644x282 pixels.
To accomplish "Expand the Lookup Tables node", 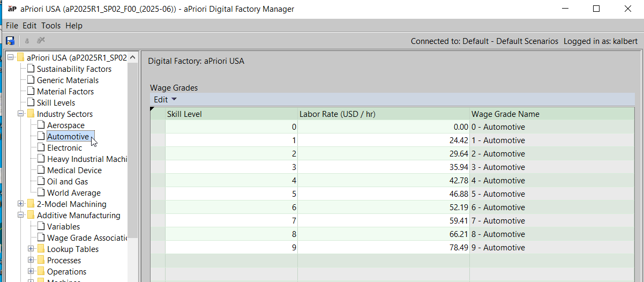I will tap(31, 249).
